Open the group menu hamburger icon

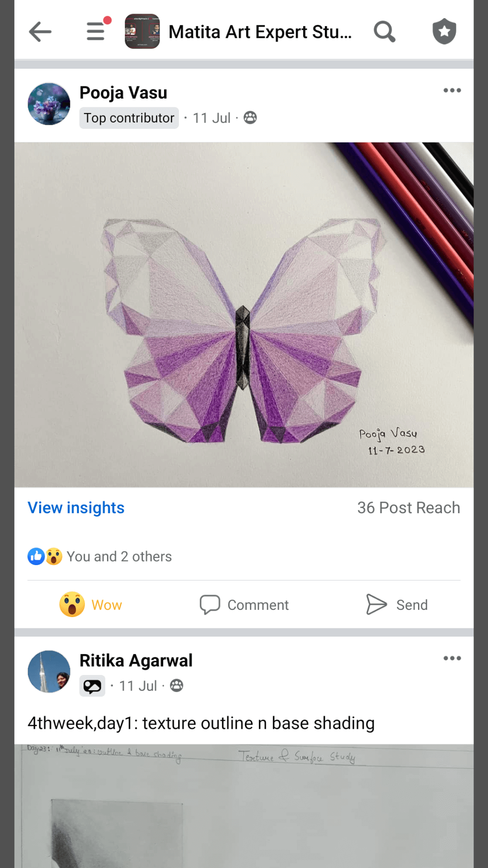[x=96, y=32]
